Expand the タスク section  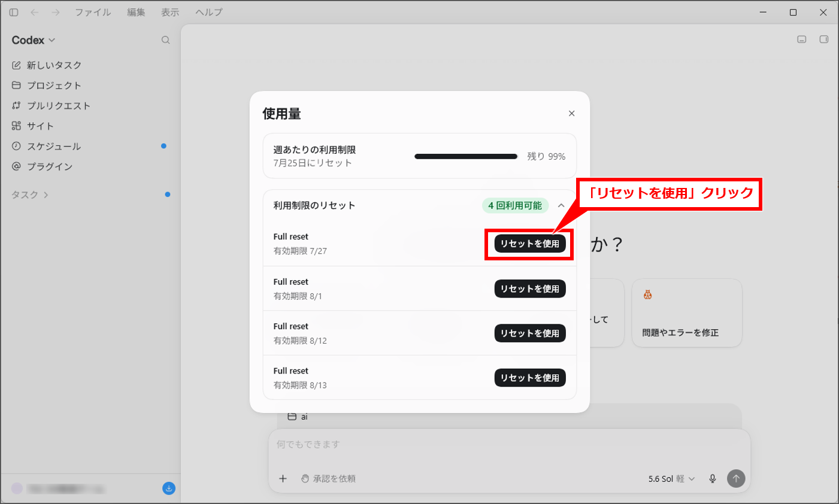30,195
